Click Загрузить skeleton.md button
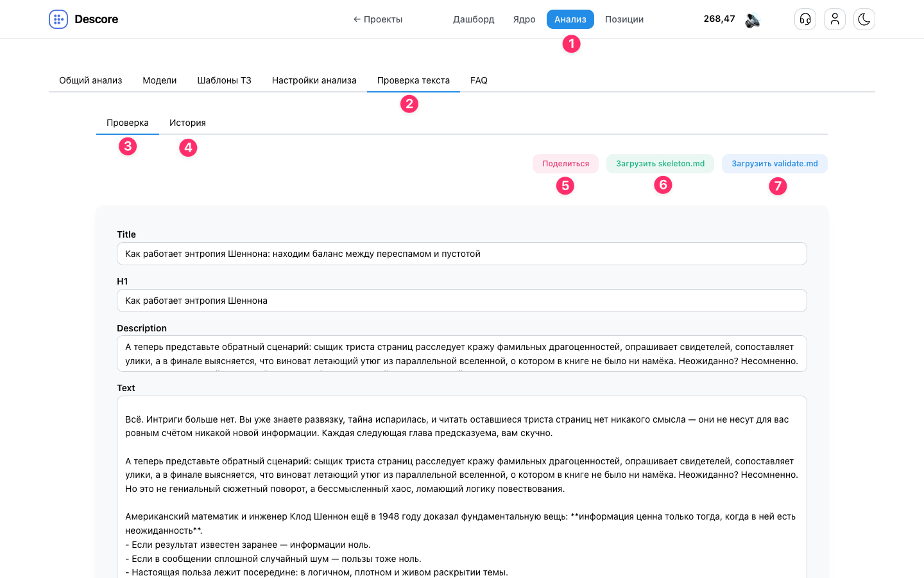This screenshot has height=578, width=924. click(660, 164)
